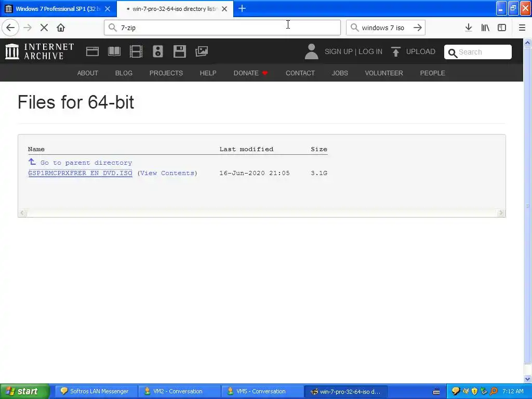The image size is (532, 399).
Task: Click the page scrollbar down arrow
Action: [528, 379]
